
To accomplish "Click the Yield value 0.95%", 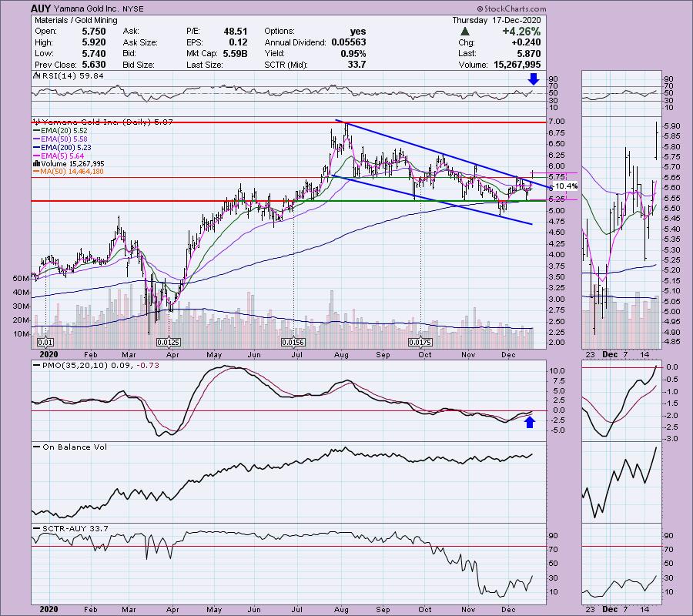I will pos(353,53).
